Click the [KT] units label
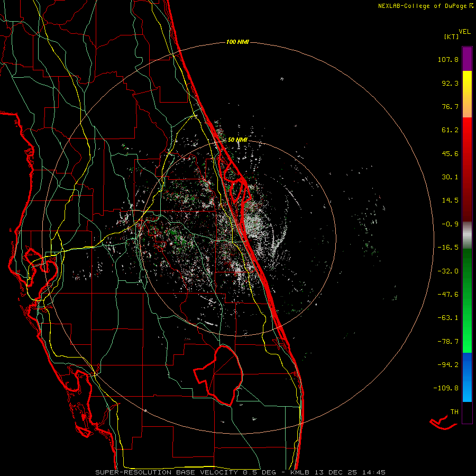Screen dimensions: 476x476 click(x=451, y=36)
